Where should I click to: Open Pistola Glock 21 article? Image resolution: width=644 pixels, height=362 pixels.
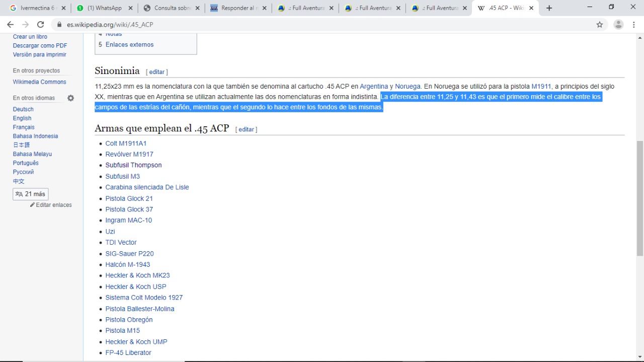(x=129, y=199)
